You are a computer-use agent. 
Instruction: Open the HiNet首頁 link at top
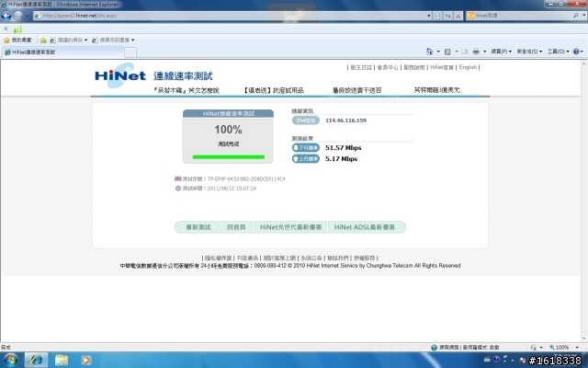click(441, 67)
